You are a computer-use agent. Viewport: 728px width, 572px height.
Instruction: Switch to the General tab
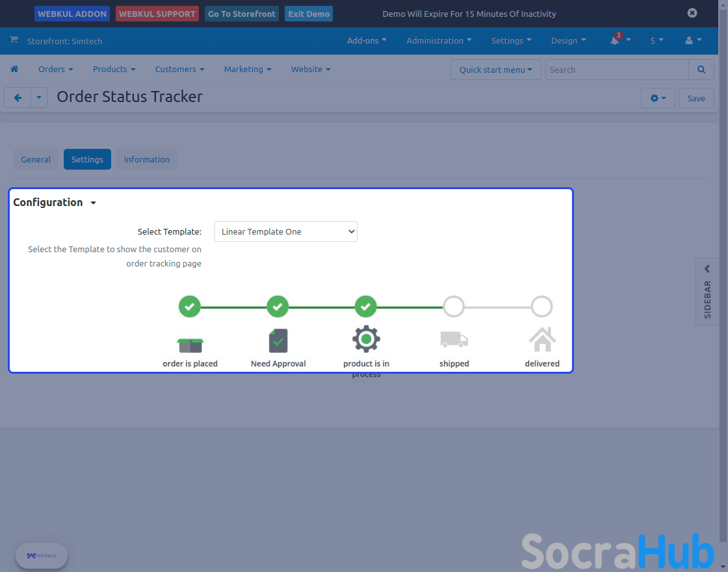click(x=36, y=159)
